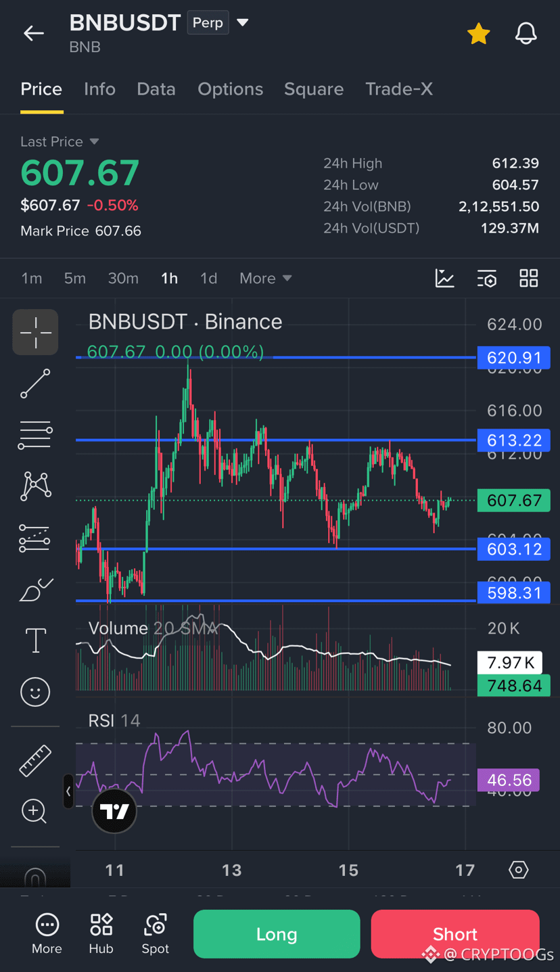The height and width of the screenshot is (972, 560).
Task: Click date 13 on time axis
Action: (x=232, y=870)
